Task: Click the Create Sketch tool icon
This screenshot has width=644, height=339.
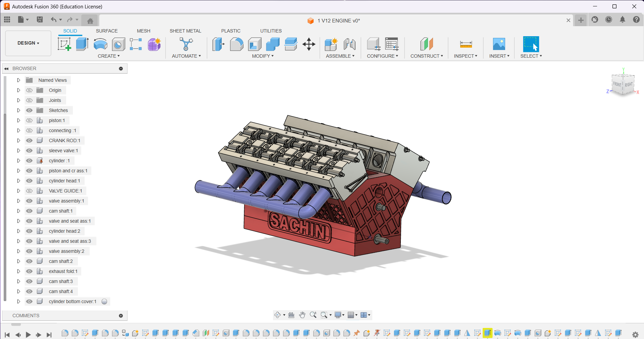Action: pyautogui.click(x=64, y=44)
